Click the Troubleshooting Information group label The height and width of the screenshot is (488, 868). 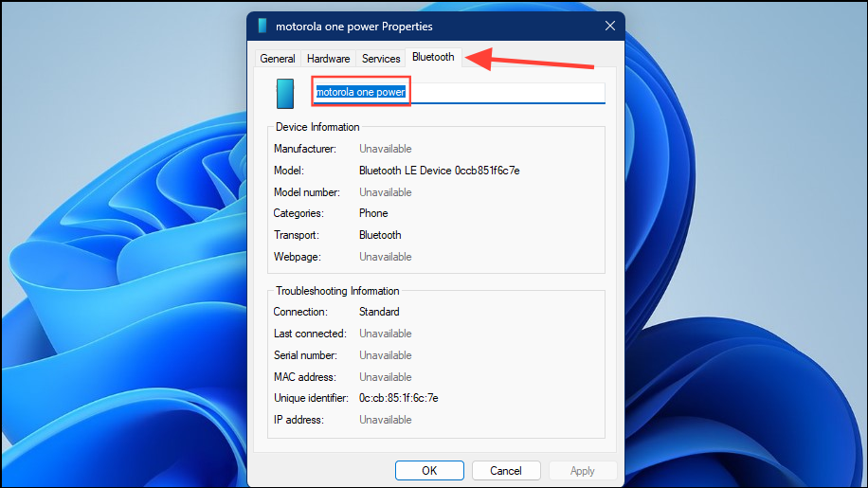pyautogui.click(x=337, y=291)
